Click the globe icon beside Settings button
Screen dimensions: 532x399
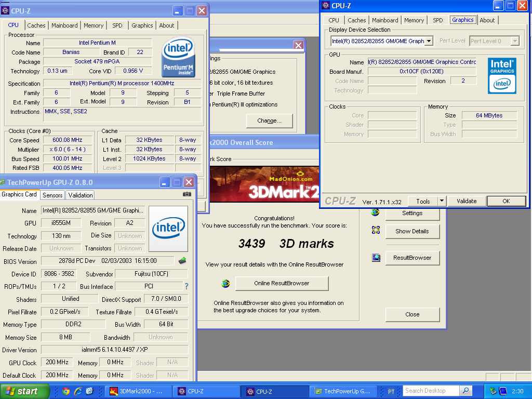[375, 212]
